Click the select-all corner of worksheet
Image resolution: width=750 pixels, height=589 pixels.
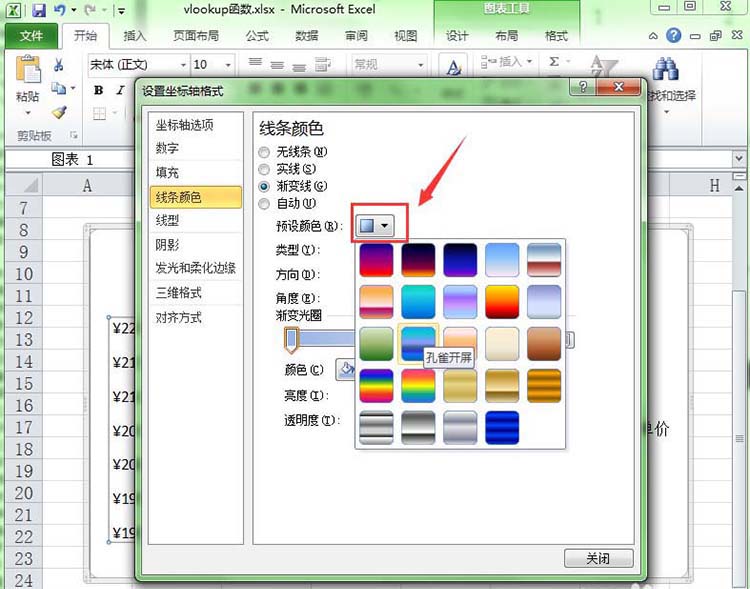pyautogui.click(x=24, y=186)
